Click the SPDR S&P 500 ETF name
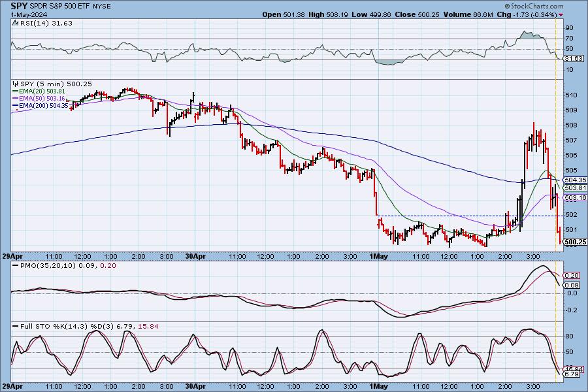This screenshot has height=392, width=588. (x=59, y=7)
